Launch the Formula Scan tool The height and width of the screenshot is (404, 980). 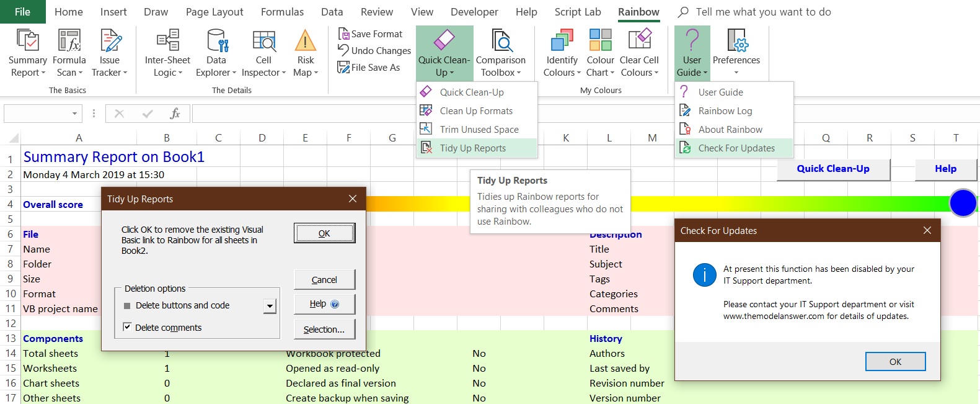pos(69,53)
